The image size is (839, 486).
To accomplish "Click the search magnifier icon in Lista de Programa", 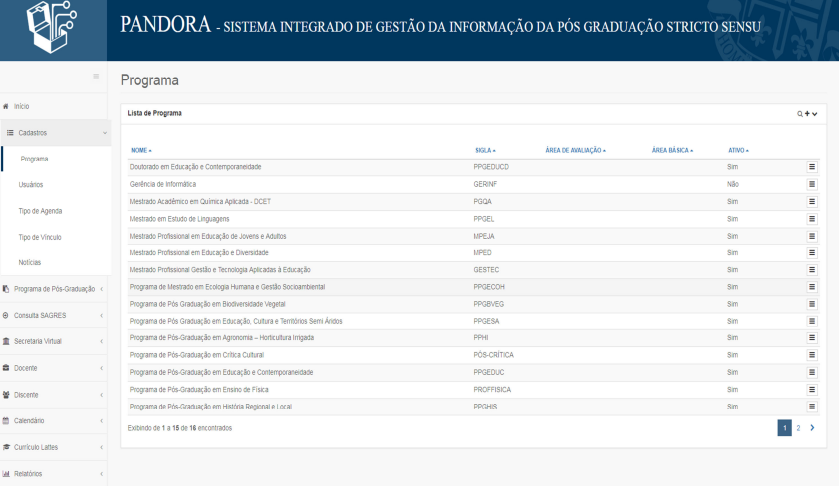I will 800,114.
